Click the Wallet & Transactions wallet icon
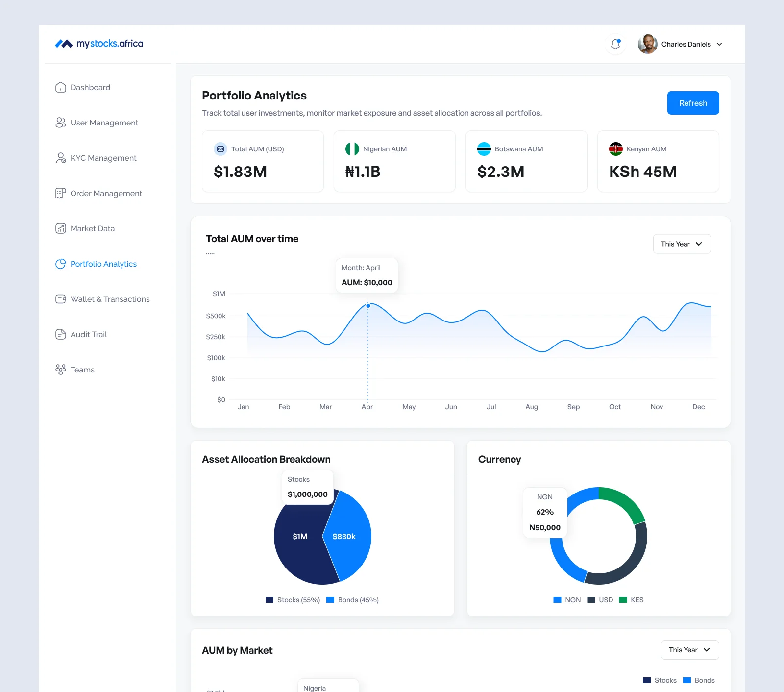This screenshot has width=784, height=692. (61, 299)
